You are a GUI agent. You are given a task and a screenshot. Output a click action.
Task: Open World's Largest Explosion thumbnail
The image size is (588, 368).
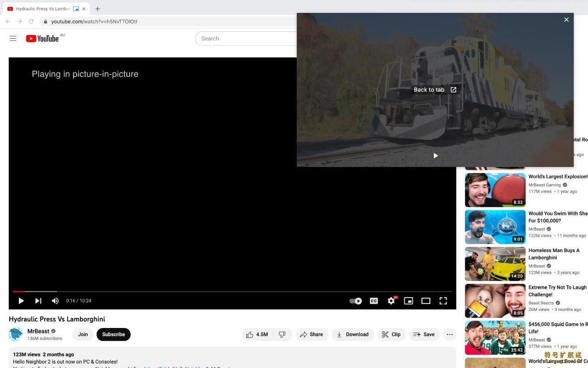495,190
